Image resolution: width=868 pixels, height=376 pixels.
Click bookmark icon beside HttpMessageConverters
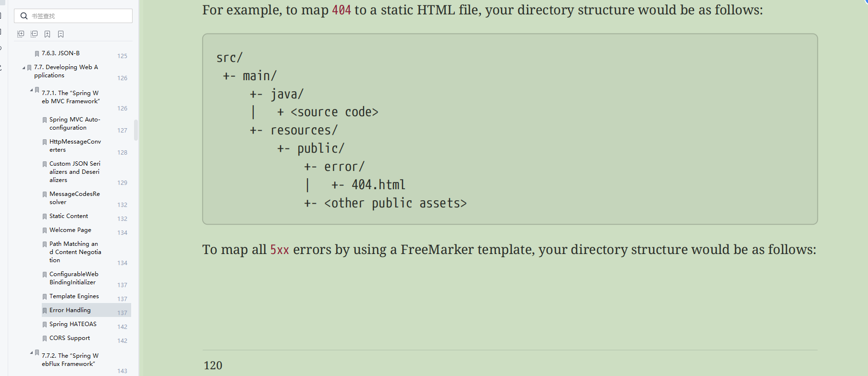point(45,142)
